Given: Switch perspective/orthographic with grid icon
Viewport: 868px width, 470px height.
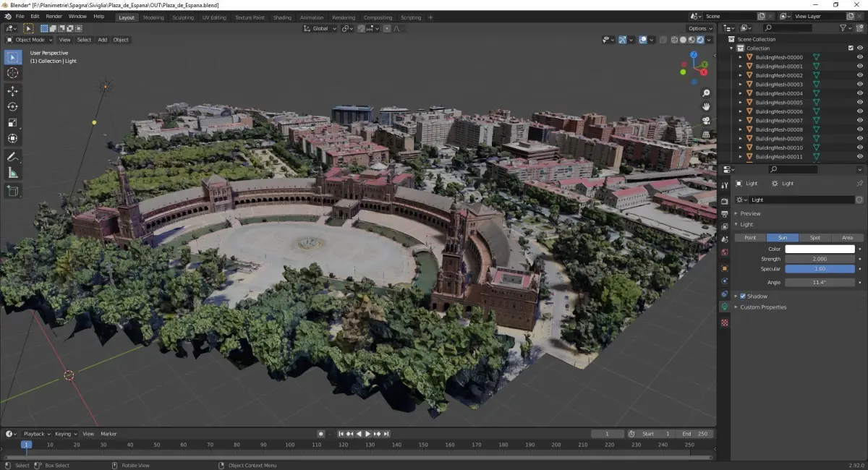Looking at the screenshot, I should pos(706,134).
